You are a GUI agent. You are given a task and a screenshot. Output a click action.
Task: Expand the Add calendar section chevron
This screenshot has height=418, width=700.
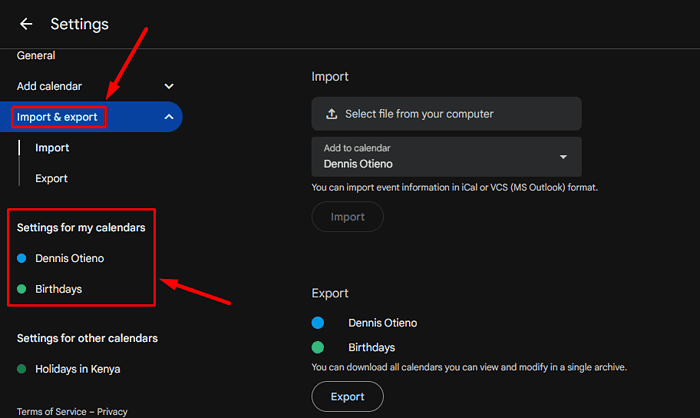point(169,87)
